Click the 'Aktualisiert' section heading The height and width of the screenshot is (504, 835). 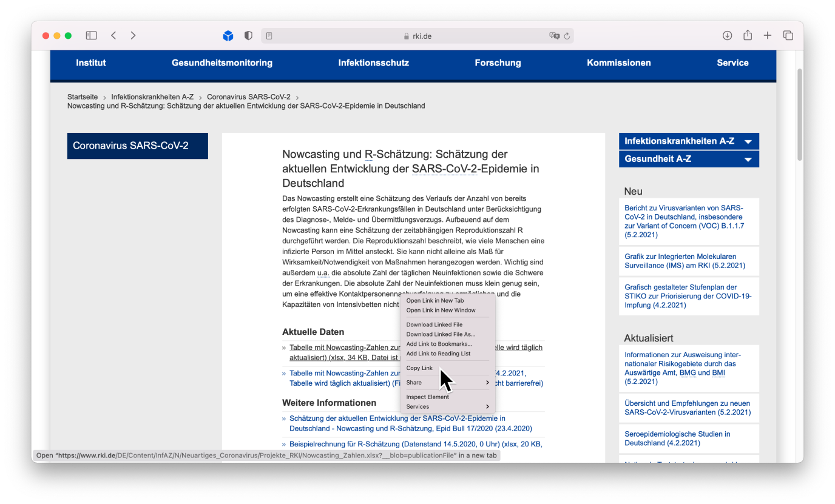tap(649, 338)
